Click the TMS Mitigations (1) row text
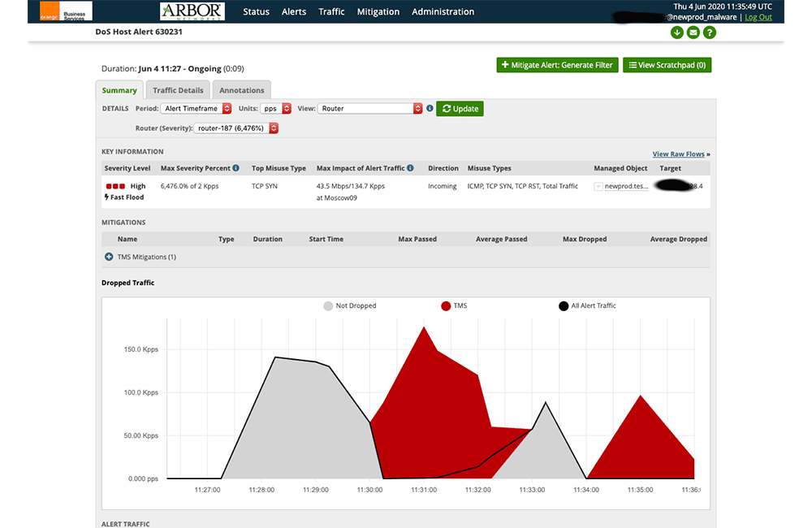Viewport: 812px width, 528px height. point(146,257)
